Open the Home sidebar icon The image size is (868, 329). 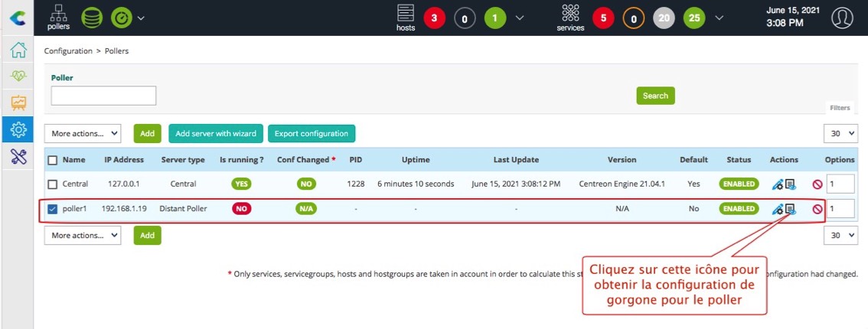[x=18, y=50]
